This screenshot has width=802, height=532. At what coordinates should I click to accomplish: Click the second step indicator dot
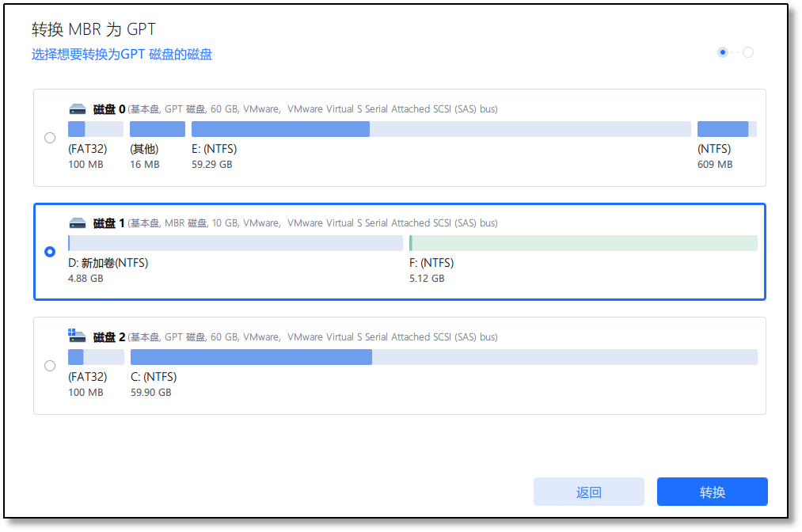point(748,52)
